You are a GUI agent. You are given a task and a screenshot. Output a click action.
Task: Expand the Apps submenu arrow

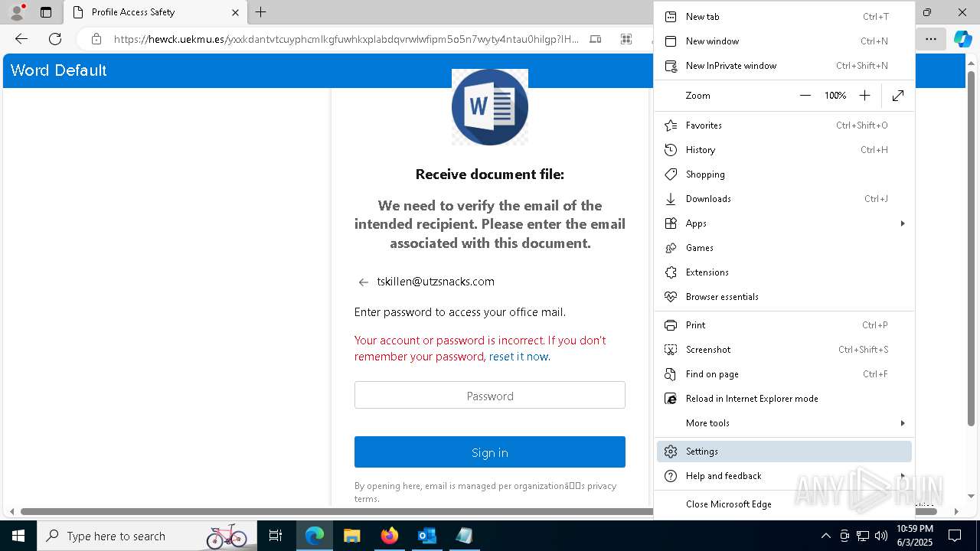tap(903, 223)
